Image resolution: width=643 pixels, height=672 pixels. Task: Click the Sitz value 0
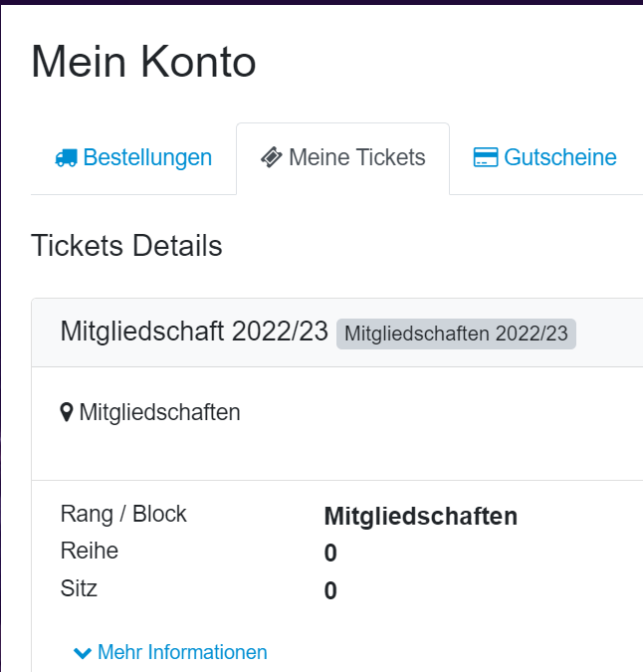330,590
